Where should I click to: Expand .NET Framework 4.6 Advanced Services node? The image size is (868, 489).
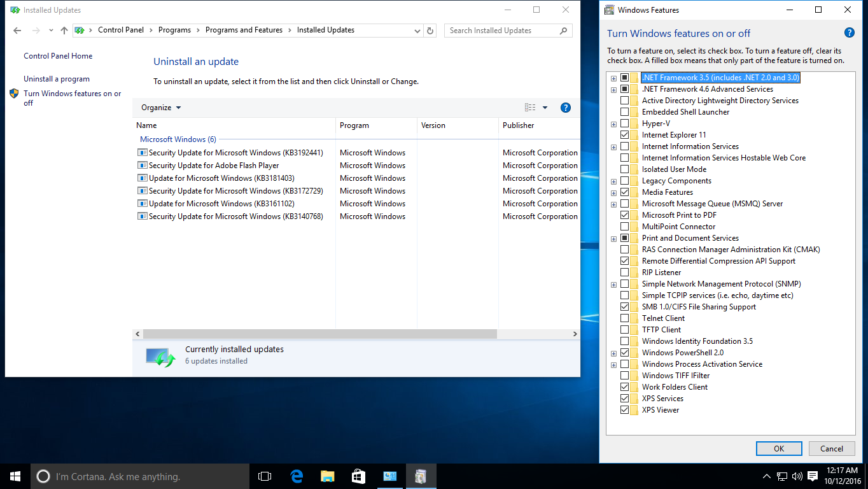pos(613,90)
